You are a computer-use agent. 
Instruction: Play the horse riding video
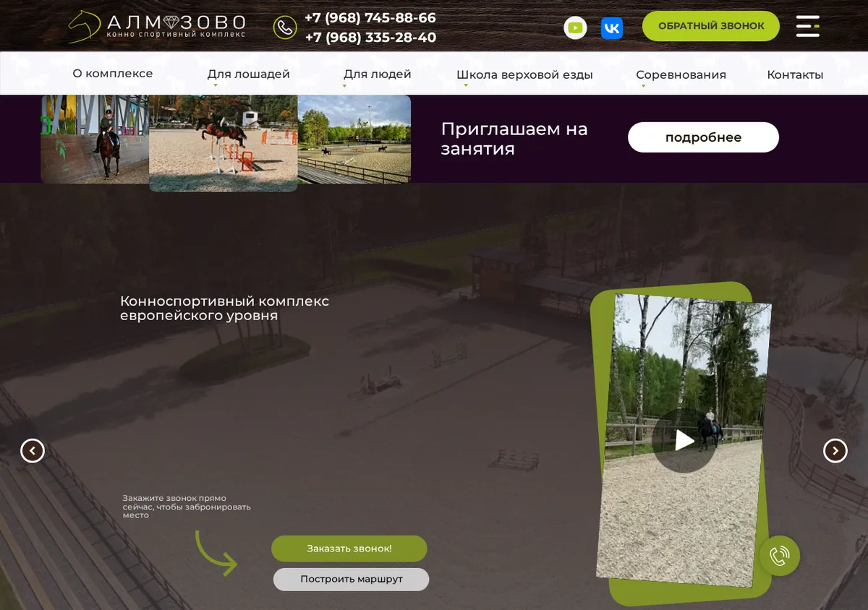[684, 441]
